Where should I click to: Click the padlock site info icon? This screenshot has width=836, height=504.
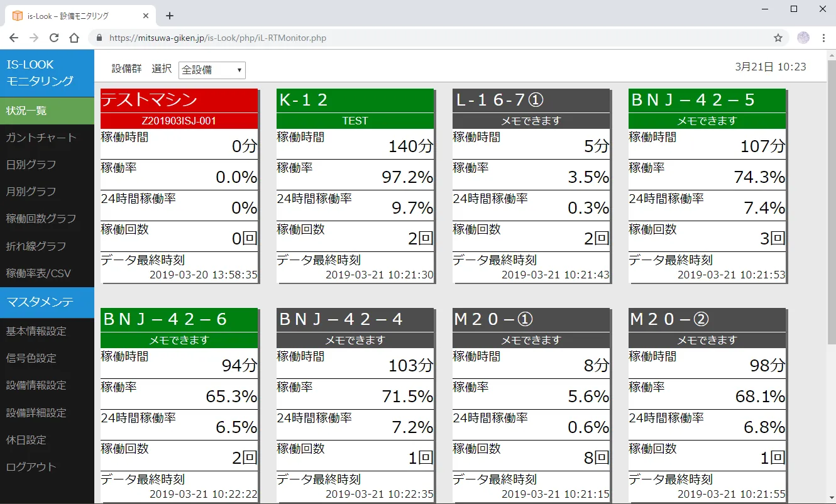click(x=99, y=38)
